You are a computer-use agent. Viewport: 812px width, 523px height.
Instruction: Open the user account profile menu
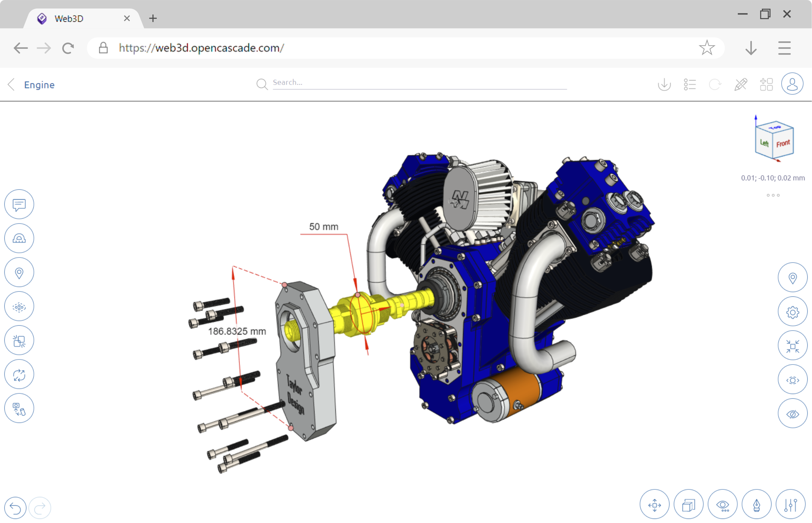pyautogui.click(x=792, y=84)
